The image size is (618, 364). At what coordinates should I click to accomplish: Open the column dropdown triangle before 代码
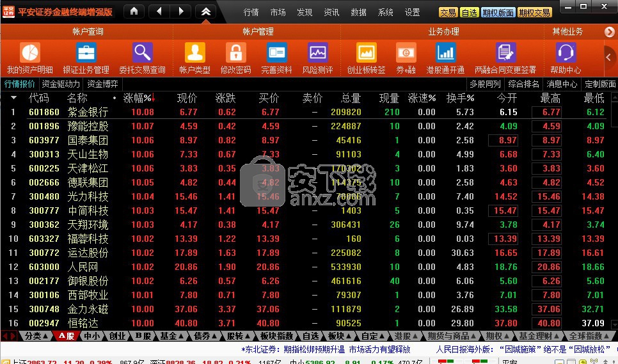tap(14, 98)
